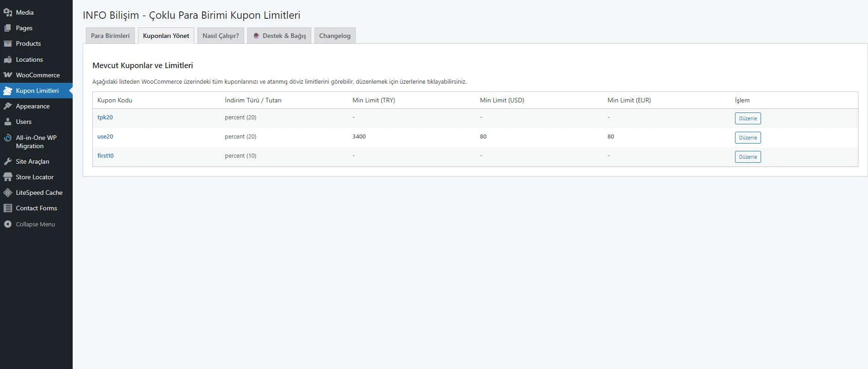Viewport: 868px width, 369px height.
Task: Open the Nasıl Çalışır? tab
Action: pyautogui.click(x=220, y=36)
